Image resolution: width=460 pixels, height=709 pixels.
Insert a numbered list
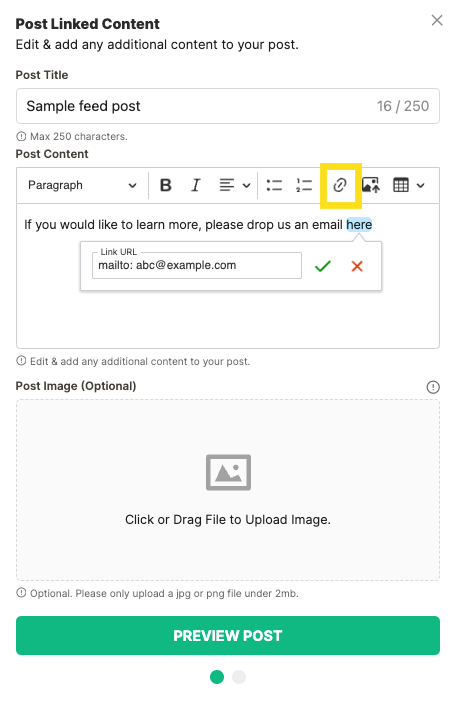(304, 185)
